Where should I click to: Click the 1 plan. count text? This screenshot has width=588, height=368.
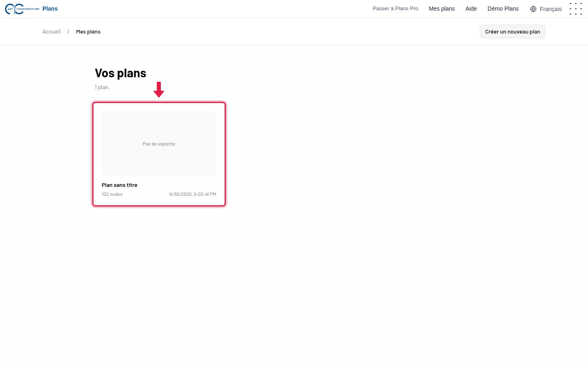pyautogui.click(x=102, y=87)
